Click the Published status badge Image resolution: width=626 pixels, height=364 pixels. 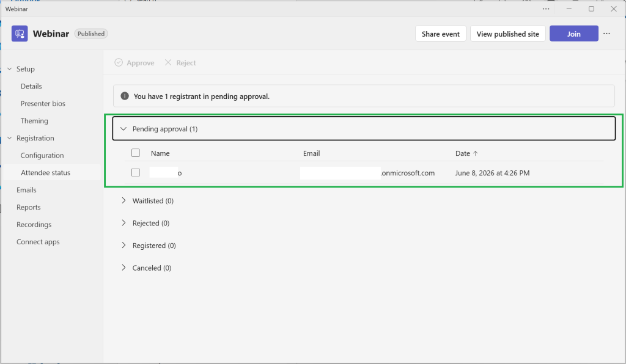click(91, 34)
